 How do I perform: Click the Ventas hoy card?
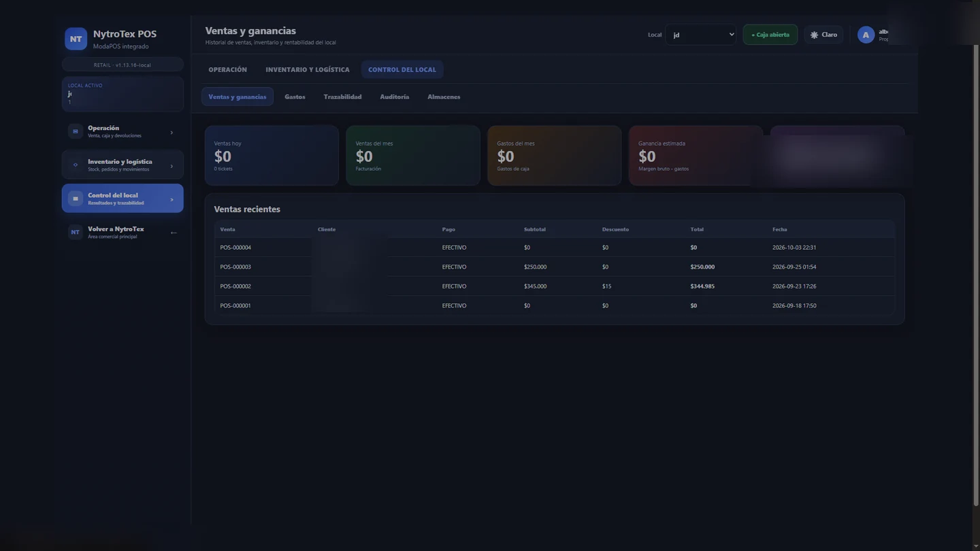pyautogui.click(x=272, y=155)
